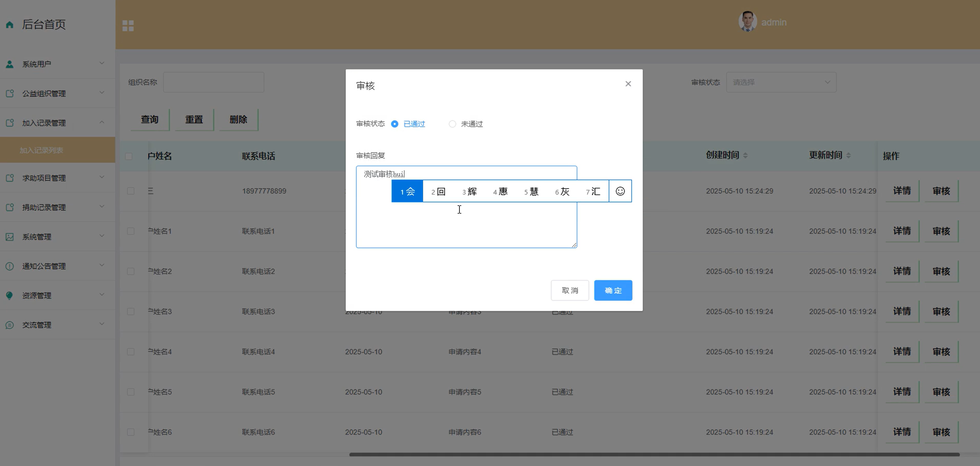Choose IME candidate 2 回
The width and height of the screenshot is (980, 466).
pyautogui.click(x=438, y=191)
